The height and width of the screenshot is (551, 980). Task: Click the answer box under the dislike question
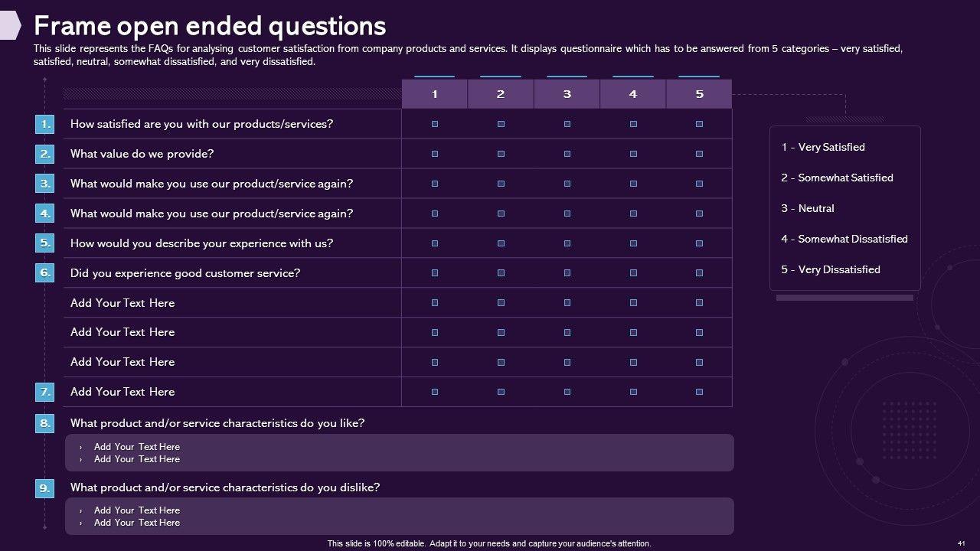(399, 516)
